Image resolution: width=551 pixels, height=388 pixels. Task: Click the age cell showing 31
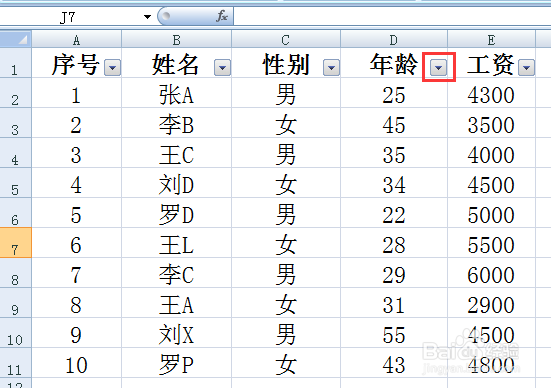(394, 303)
